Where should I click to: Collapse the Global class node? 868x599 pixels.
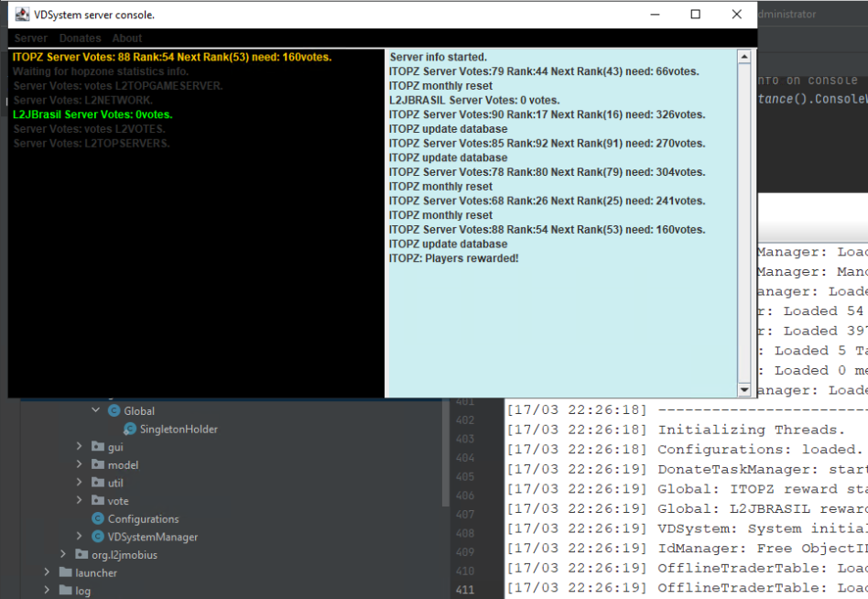[96, 410]
